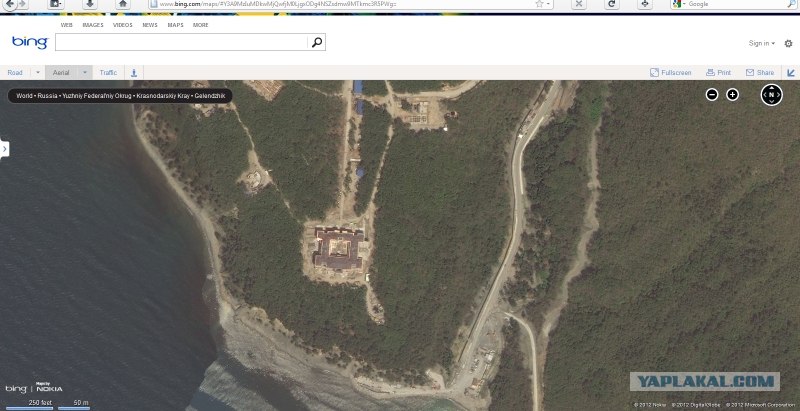The height and width of the screenshot is (411, 800).
Task: Click the Share button
Action: [x=760, y=73]
